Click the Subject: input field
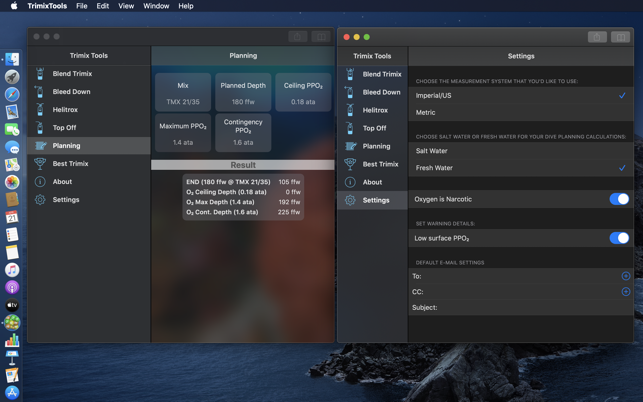643x402 pixels. pos(521,307)
